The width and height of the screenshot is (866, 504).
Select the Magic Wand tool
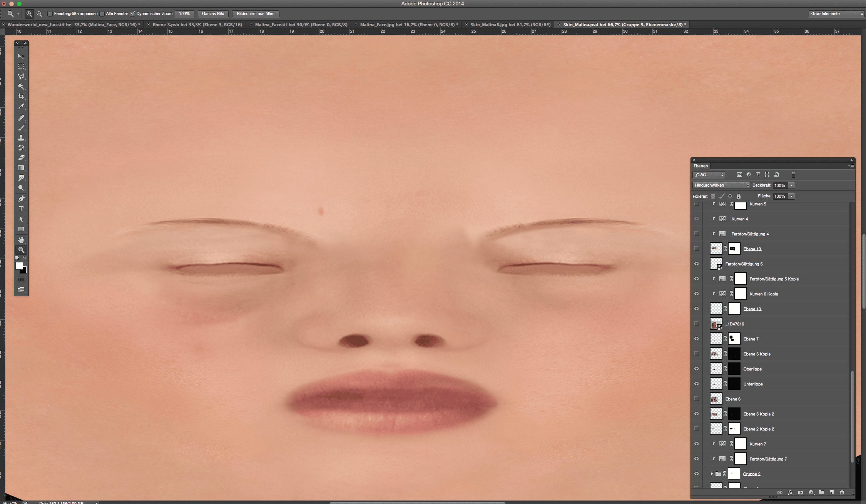click(x=21, y=87)
